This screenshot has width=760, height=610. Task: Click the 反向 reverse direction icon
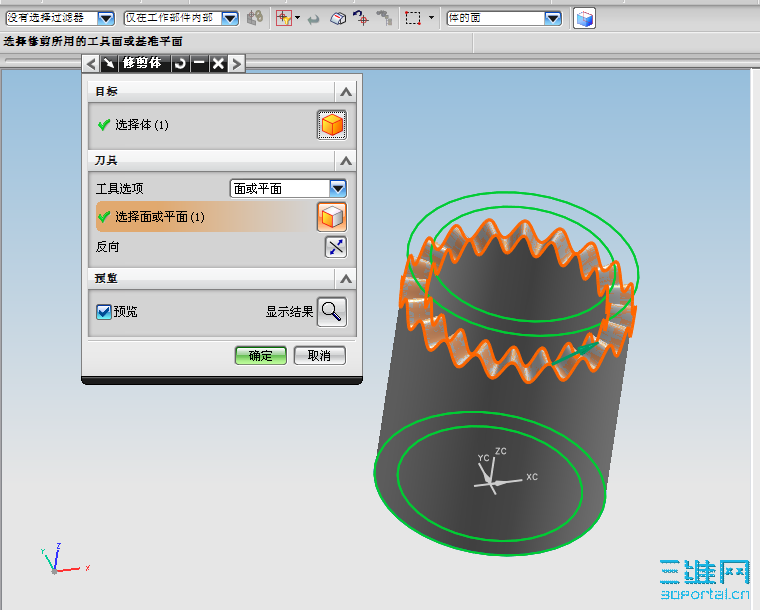pos(336,247)
